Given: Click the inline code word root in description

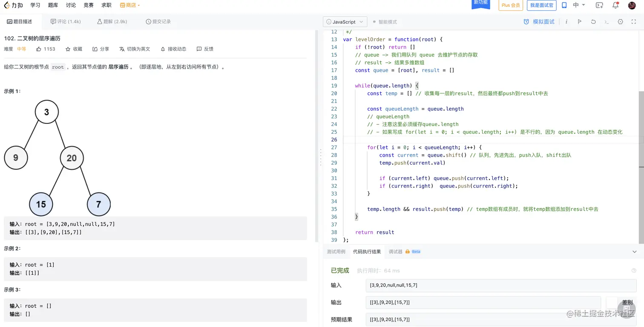Looking at the screenshot, I should (58, 67).
